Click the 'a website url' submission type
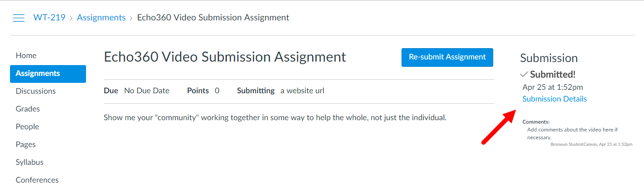Image resolution: width=644 pixels, height=190 pixels. 302,91
